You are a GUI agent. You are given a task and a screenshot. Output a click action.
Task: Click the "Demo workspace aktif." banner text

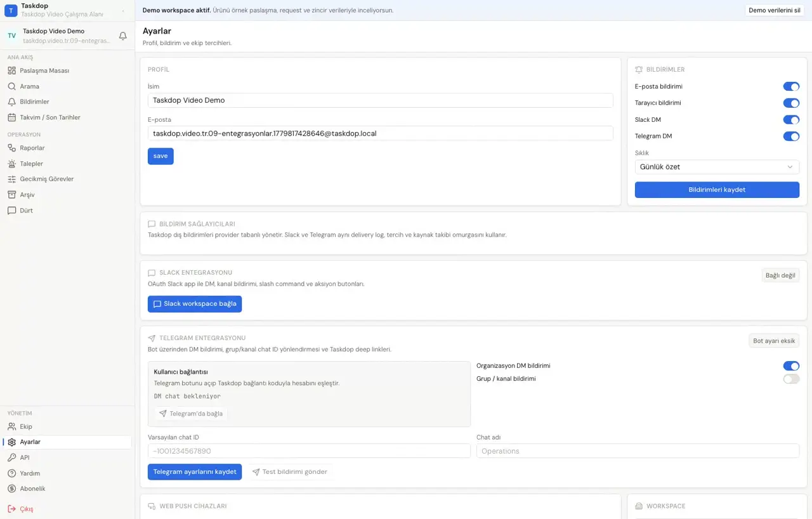tap(177, 10)
